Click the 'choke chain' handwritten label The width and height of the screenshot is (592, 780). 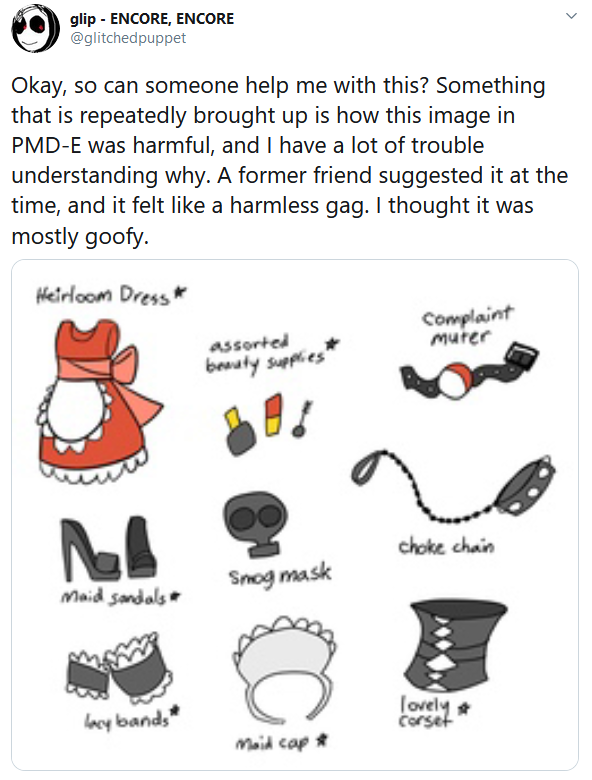pos(446,546)
